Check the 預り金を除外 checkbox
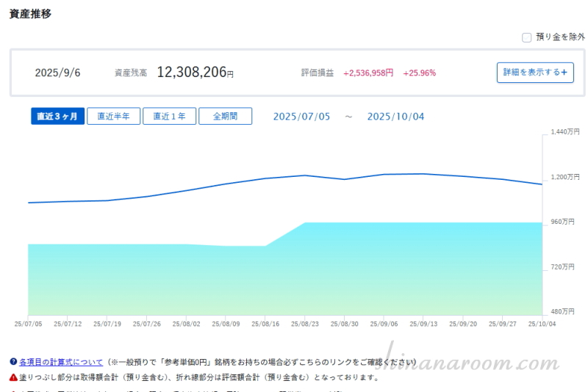Screen dimensions: 588x392 tap(526, 37)
